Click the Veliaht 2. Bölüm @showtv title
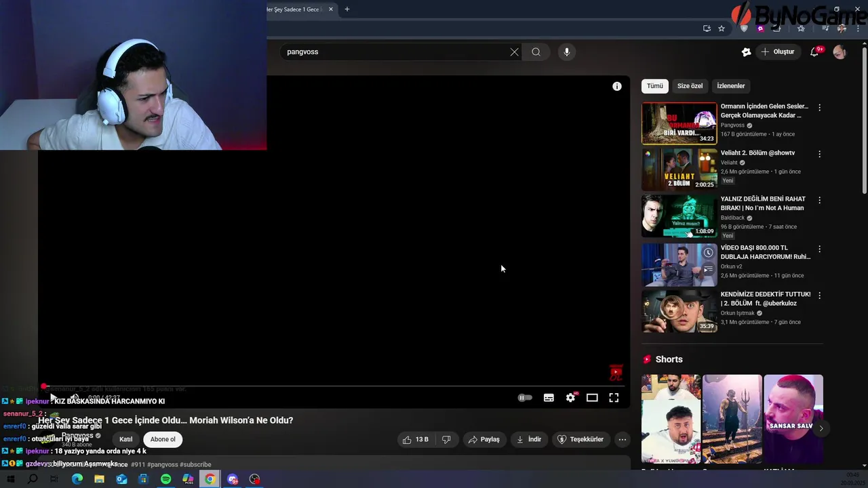 pyautogui.click(x=757, y=153)
